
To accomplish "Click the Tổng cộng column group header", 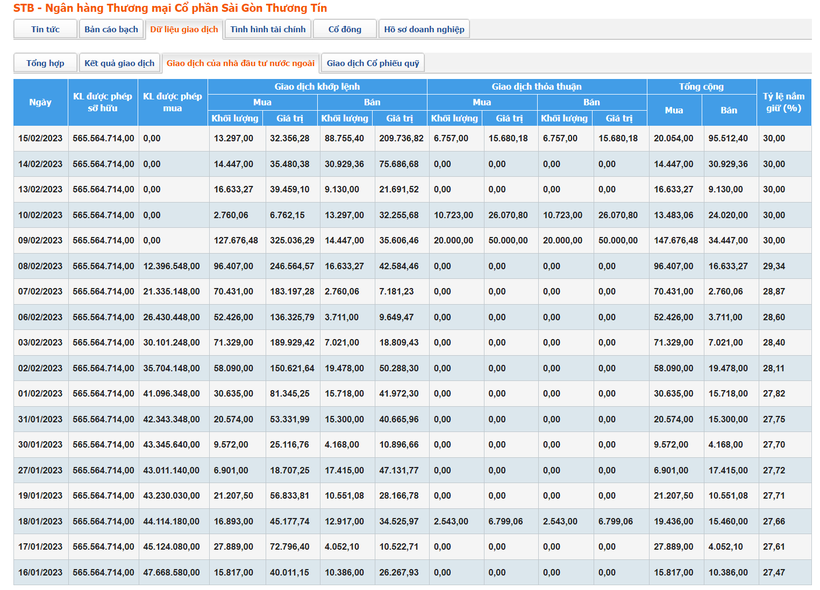I will 702,87.
